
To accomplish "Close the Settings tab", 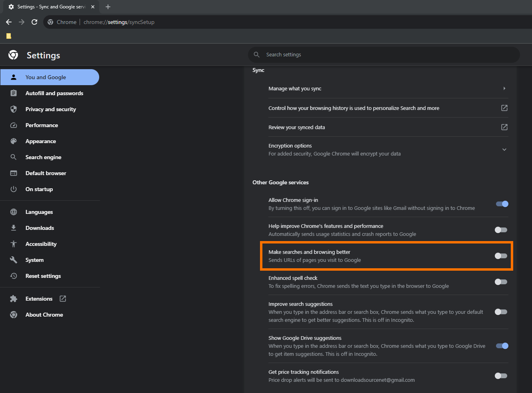I will 93,7.
